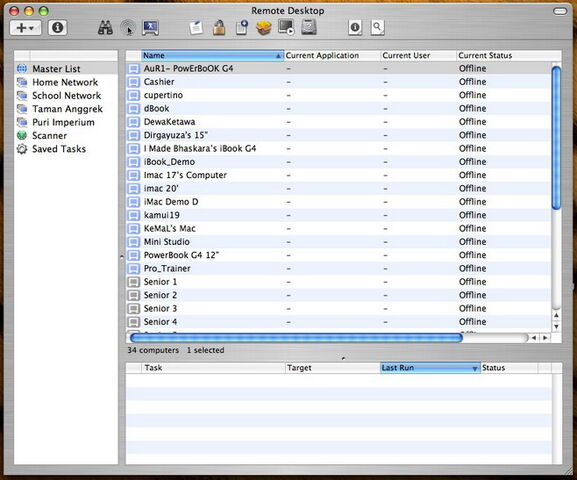Screen dimensions: 577x480
Task: Select Home Network list
Action: tap(66, 82)
